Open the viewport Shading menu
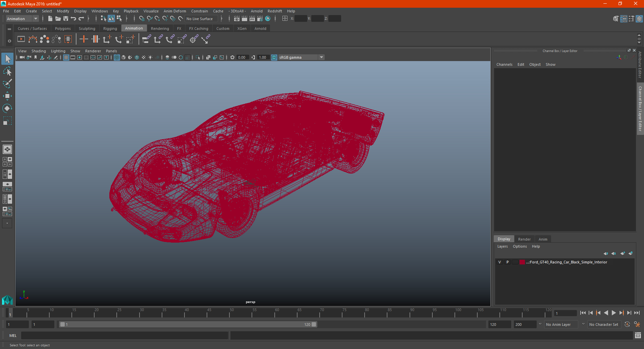 coord(39,51)
